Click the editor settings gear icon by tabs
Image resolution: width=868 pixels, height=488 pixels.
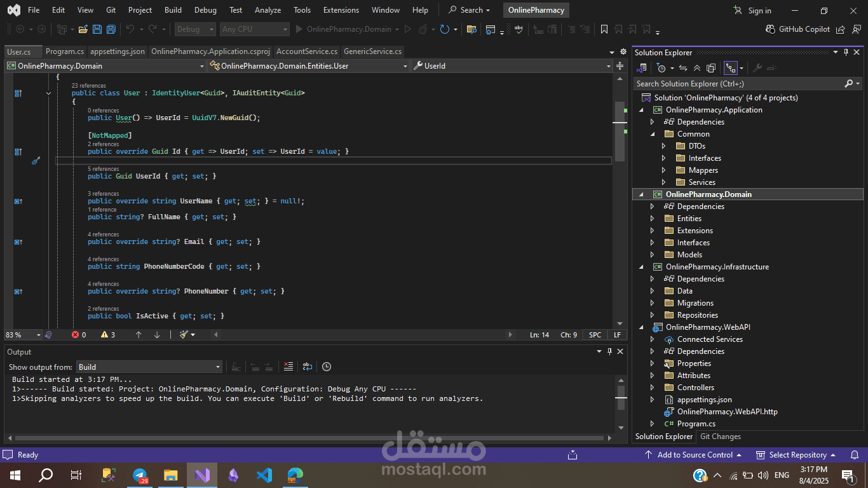click(x=622, y=52)
